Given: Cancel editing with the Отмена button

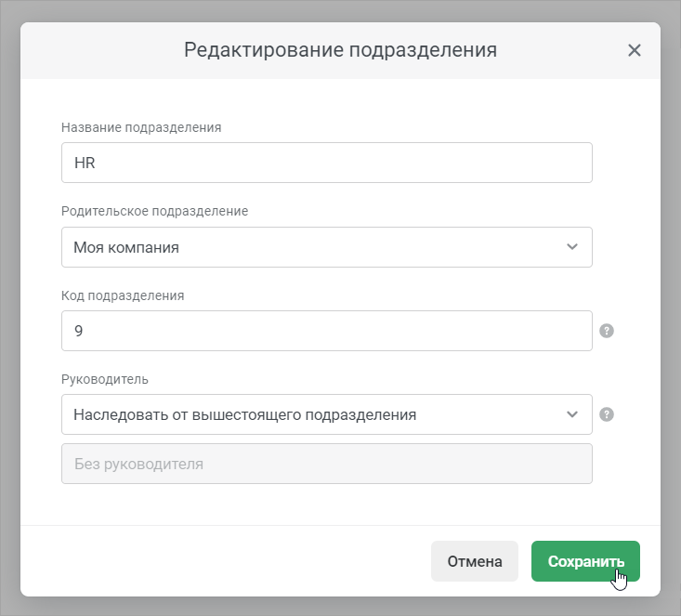Looking at the screenshot, I should pyautogui.click(x=475, y=561).
